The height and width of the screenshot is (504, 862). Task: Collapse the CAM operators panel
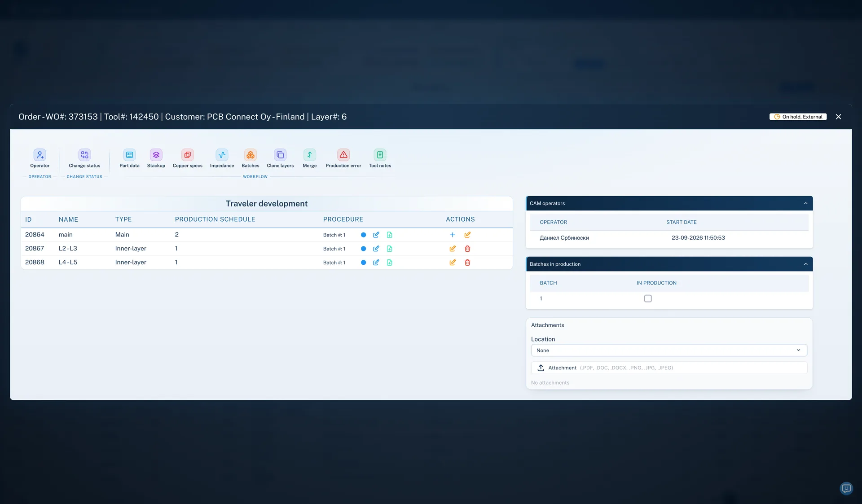click(x=805, y=203)
